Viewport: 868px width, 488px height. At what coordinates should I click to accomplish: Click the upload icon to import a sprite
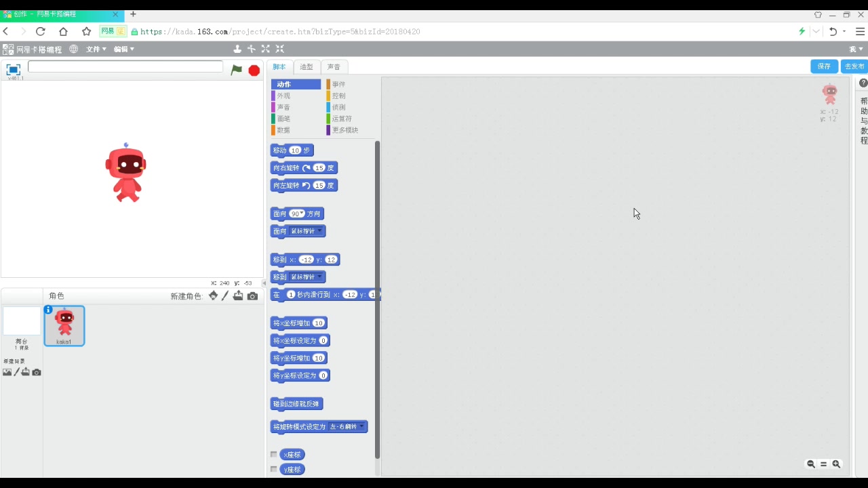(238, 296)
